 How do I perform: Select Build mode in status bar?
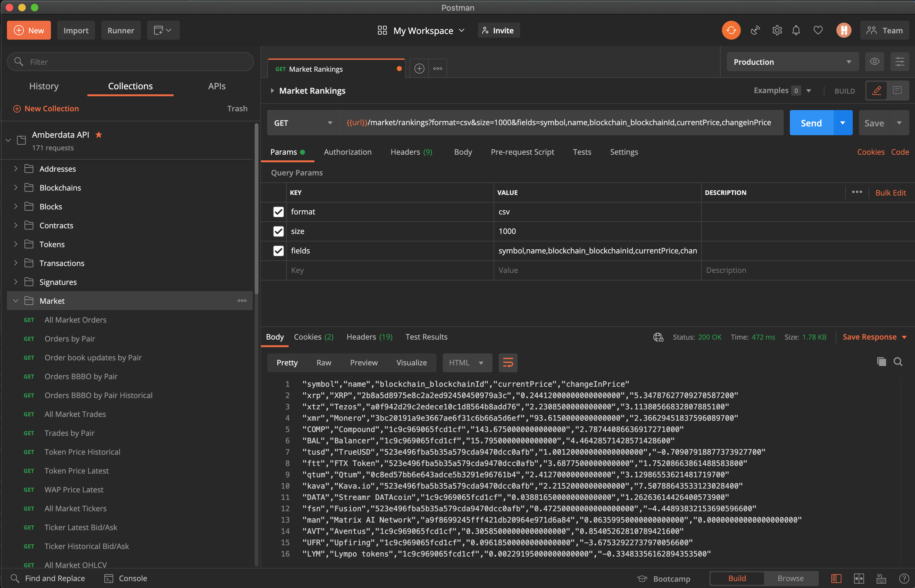[737, 579]
